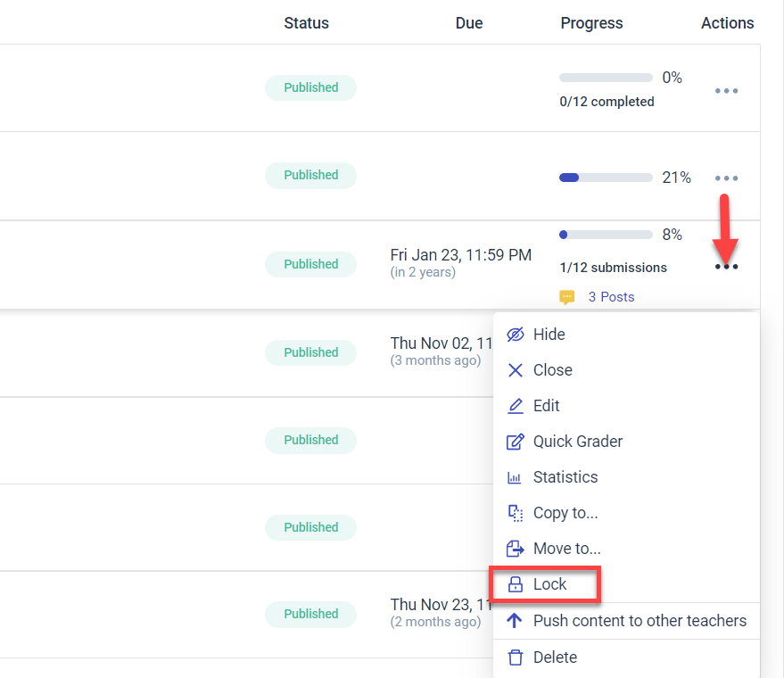Click the Status column header

coord(306,23)
